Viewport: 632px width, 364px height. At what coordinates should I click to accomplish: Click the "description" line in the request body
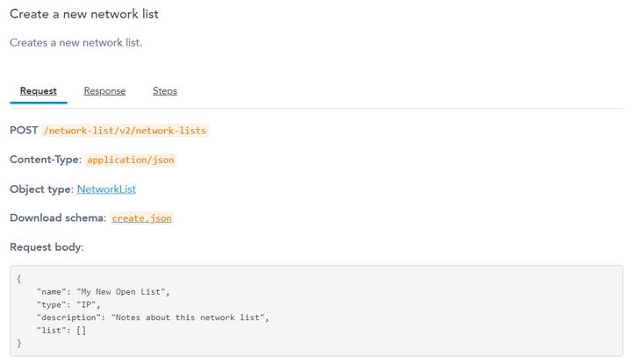pos(153,318)
